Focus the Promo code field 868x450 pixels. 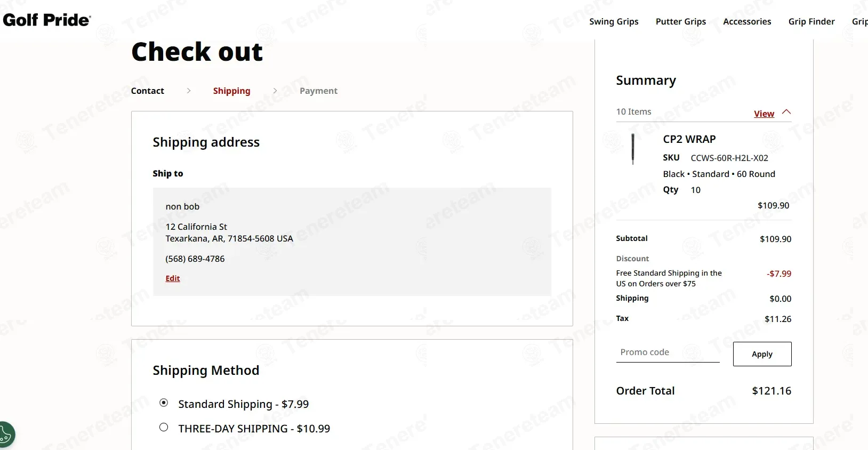point(668,352)
